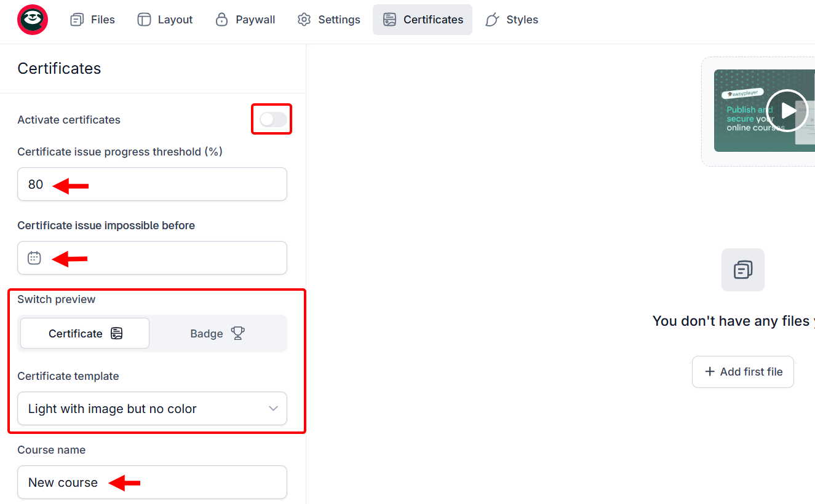The width and height of the screenshot is (815, 504).
Task: Switch preview to Badge
Action: pos(218,333)
